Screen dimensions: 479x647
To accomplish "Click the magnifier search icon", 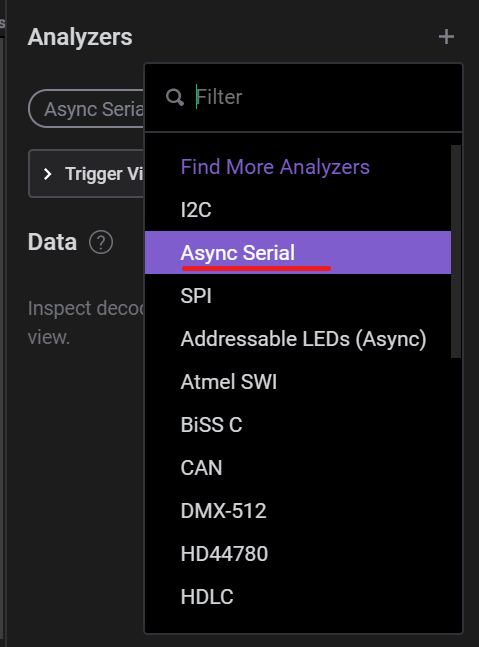I will click(x=175, y=97).
